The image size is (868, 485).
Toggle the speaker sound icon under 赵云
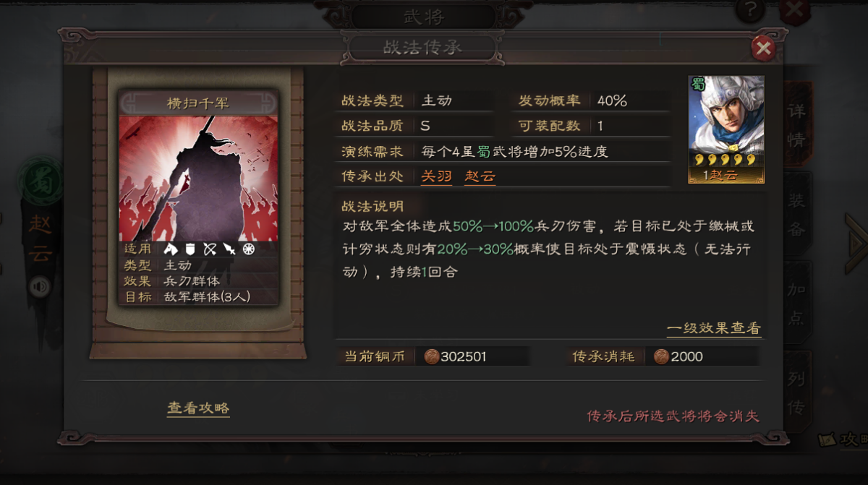[40, 288]
